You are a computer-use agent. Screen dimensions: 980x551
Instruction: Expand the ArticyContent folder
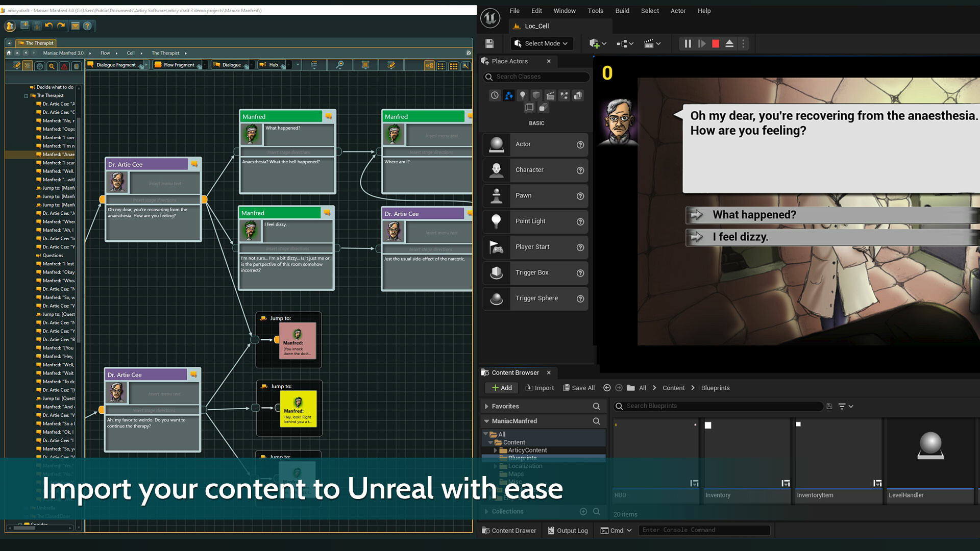(x=495, y=450)
